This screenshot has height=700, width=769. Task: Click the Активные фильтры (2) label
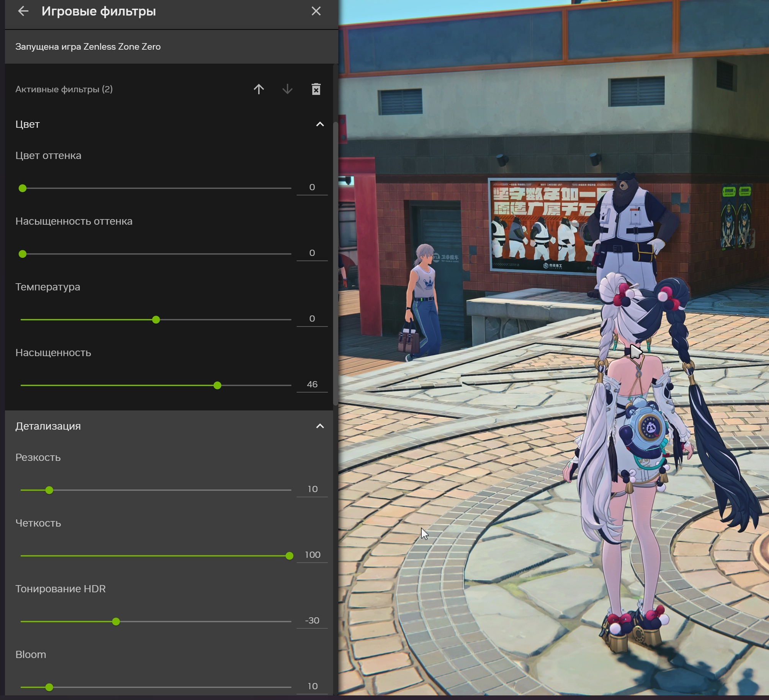click(64, 89)
